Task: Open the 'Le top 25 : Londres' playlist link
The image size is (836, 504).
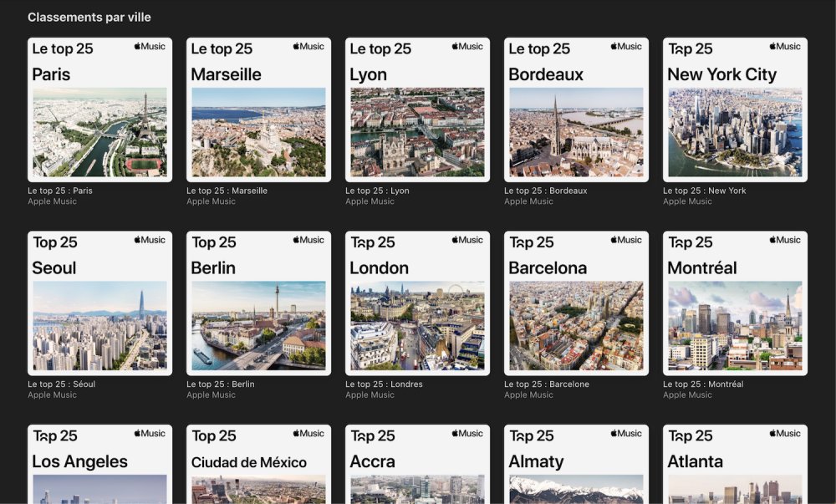Action: pyautogui.click(x=384, y=384)
